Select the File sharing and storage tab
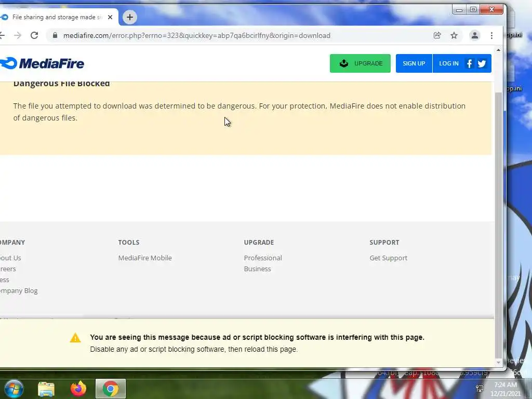Image resolution: width=532 pixels, height=399 pixels. coord(58,17)
